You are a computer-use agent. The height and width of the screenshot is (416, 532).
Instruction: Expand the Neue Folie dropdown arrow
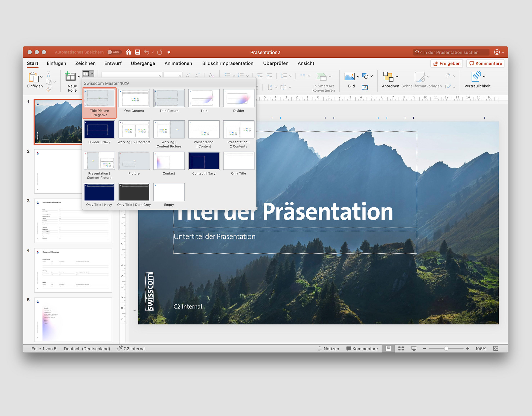79,77
